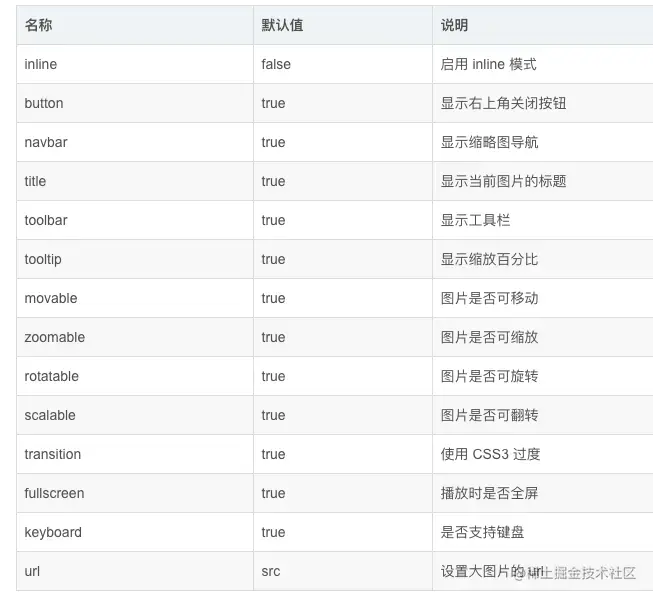This screenshot has height=598, width=653.
Task: Click the description '图片是否可缩放'
Action: [x=489, y=337]
